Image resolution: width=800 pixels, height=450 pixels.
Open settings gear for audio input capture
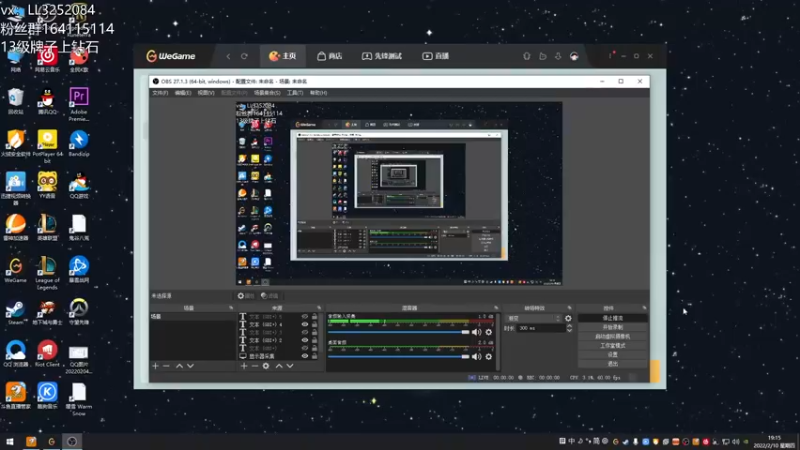(489, 332)
